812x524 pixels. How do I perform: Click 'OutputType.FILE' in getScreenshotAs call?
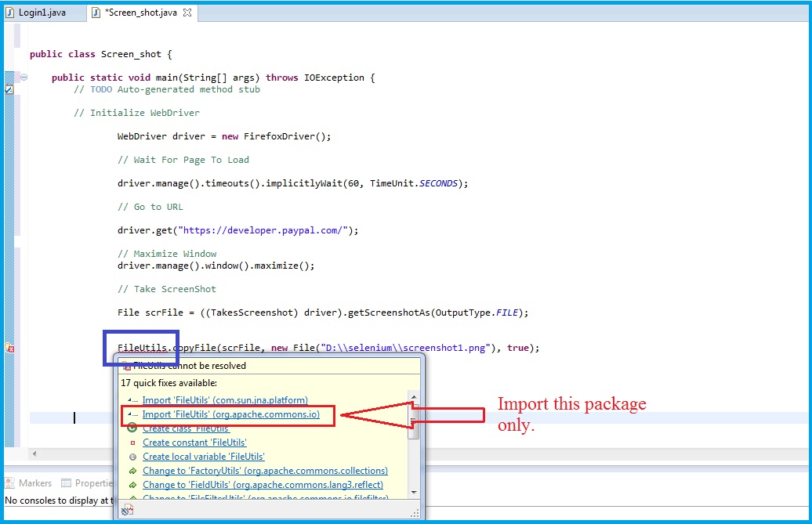pos(477,313)
